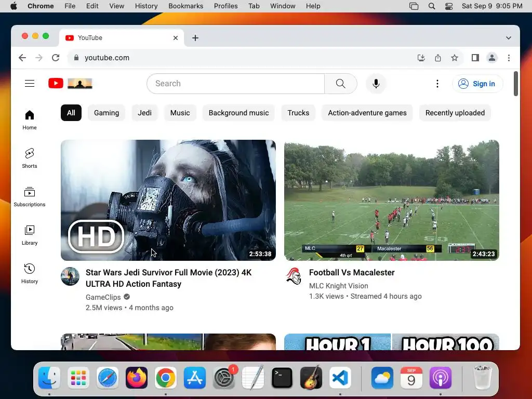Bookmark this tab with the star
532x399 pixels.
pos(455,58)
